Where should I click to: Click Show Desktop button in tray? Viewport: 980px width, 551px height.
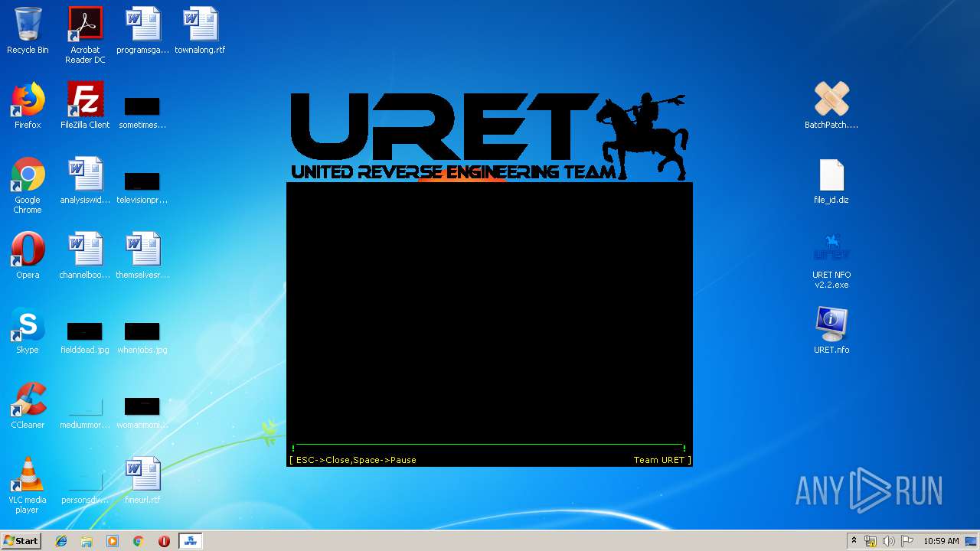click(x=972, y=541)
